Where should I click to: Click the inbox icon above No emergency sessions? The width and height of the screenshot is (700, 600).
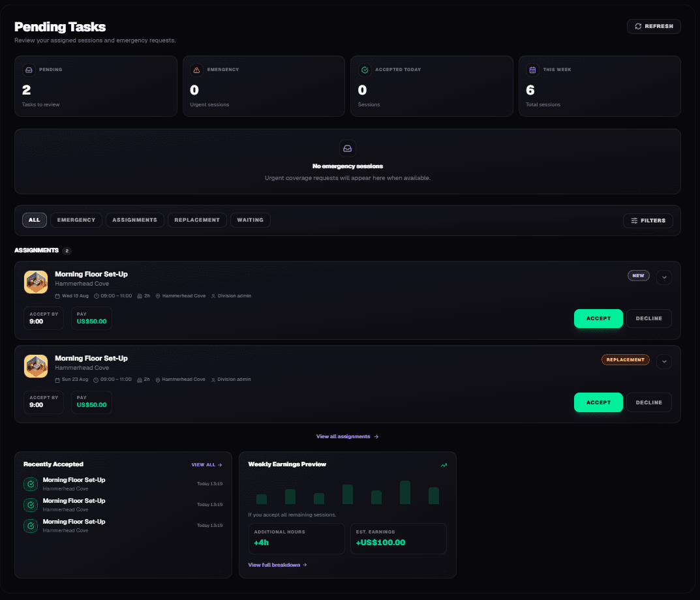click(x=347, y=149)
